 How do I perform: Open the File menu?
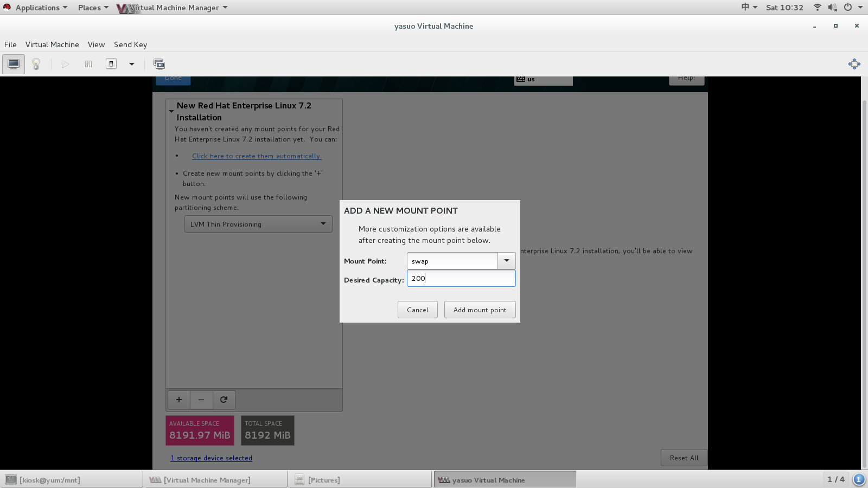[10, 44]
